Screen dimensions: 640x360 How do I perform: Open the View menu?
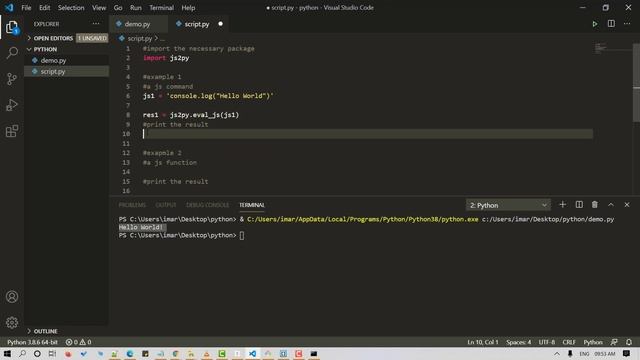[99, 7]
